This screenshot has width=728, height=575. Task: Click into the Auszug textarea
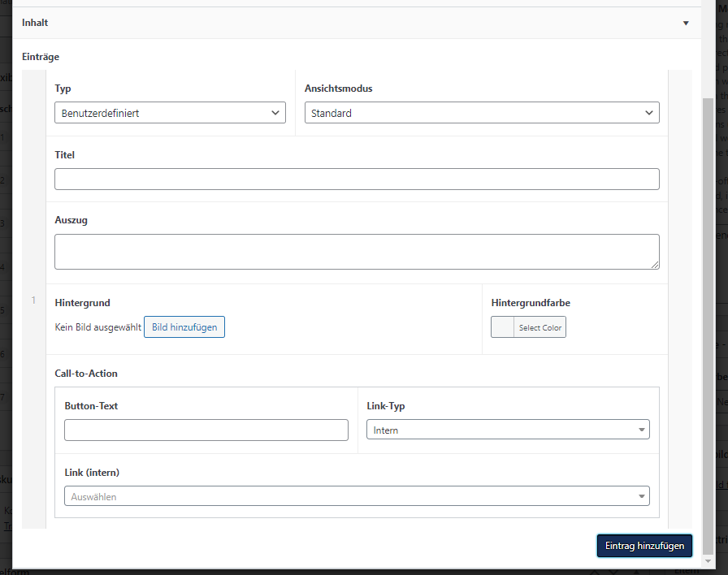[x=357, y=252]
